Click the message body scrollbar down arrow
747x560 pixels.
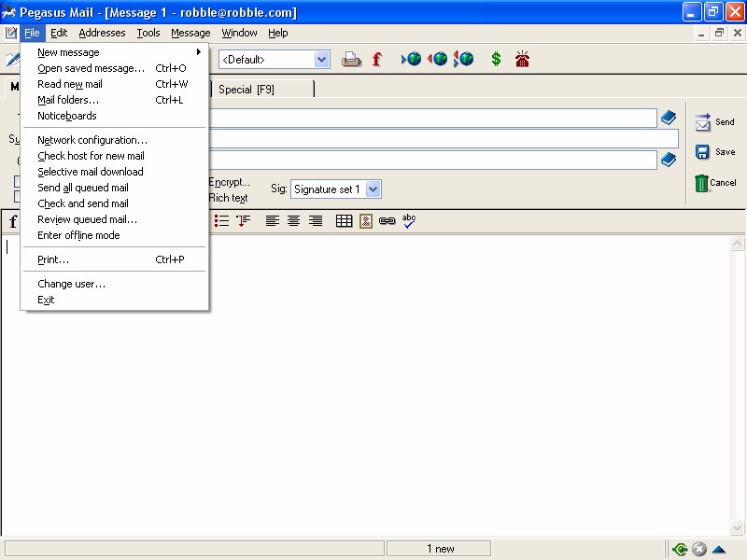point(737,527)
